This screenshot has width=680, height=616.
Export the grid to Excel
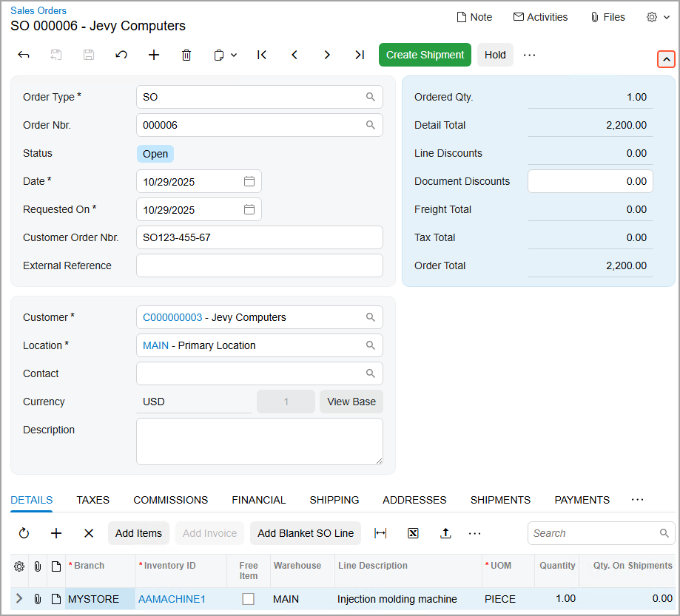click(x=414, y=534)
